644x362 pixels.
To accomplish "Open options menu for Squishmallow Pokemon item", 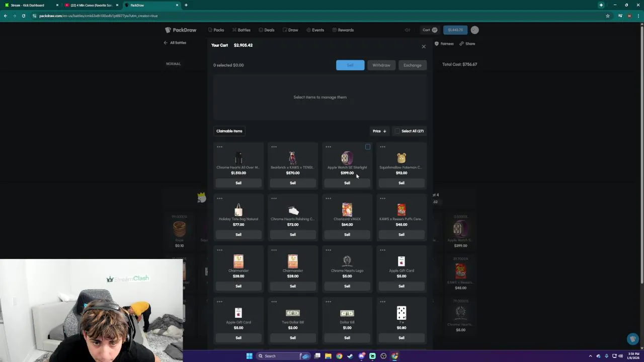I will 382,147.
